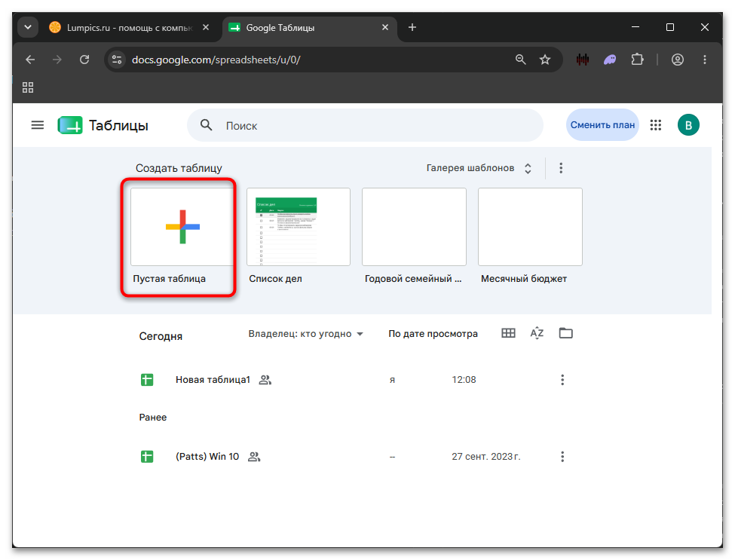This screenshot has height=560, width=735.
Task: Reload the page
Action: click(x=84, y=60)
